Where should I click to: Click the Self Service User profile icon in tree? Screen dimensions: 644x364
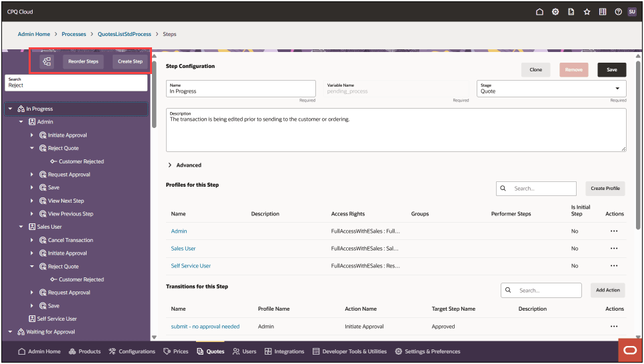coord(31,319)
